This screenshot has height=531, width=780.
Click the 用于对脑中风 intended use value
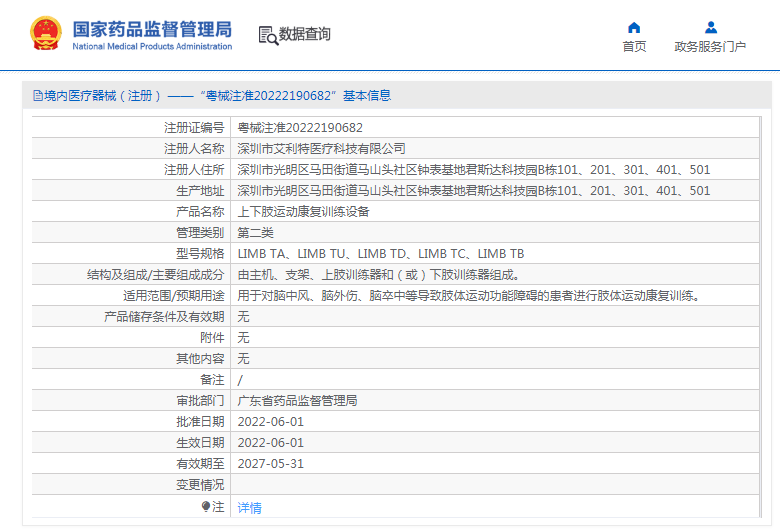(469, 296)
